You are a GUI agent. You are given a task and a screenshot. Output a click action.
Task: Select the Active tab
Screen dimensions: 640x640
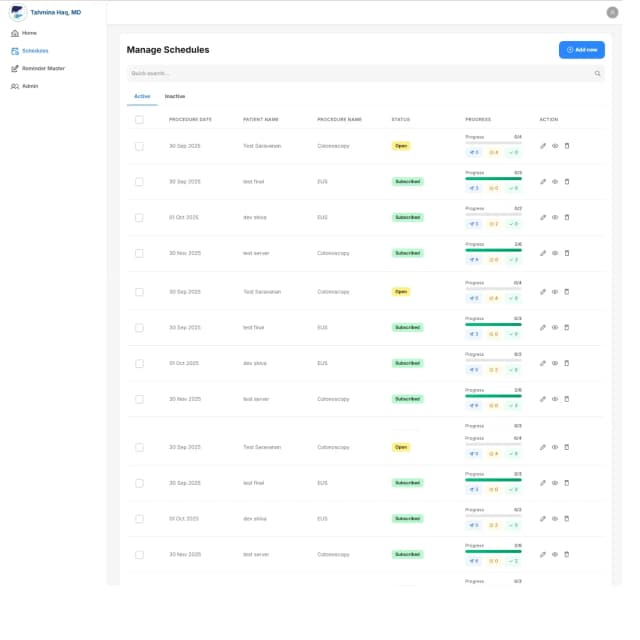[x=142, y=96]
